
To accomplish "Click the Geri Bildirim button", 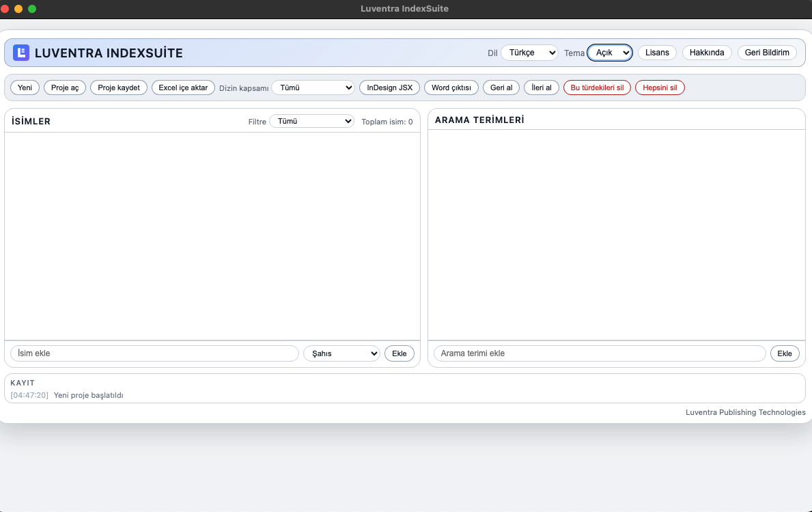I will point(767,53).
